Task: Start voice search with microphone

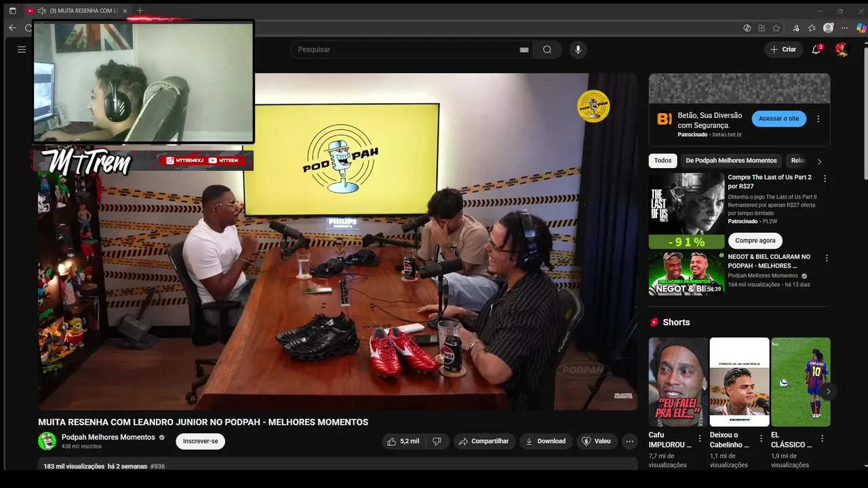Action: click(x=578, y=49)
